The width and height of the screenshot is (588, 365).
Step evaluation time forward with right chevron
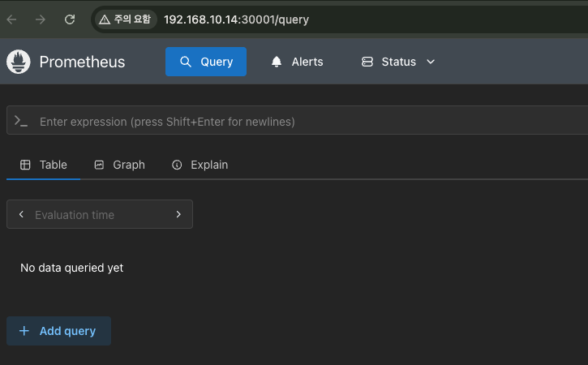pyautogui.click(x=178, y=214)
